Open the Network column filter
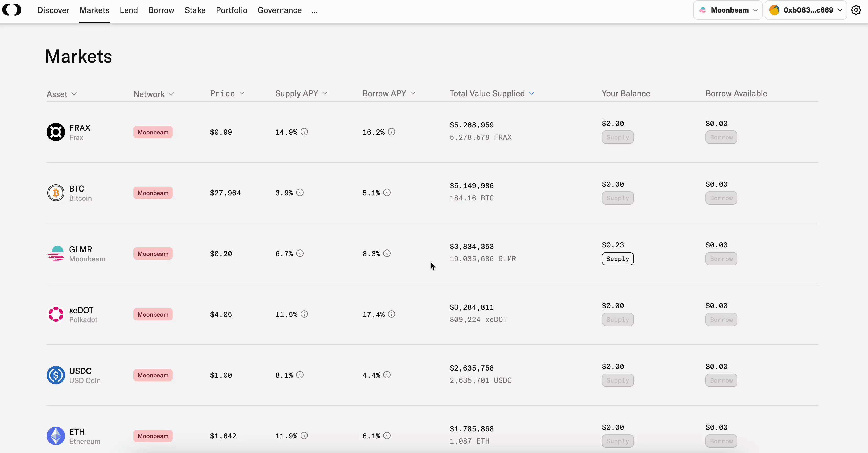Image resolution: width=868 pixels, height=453 pixels. [x=154, y=94]
